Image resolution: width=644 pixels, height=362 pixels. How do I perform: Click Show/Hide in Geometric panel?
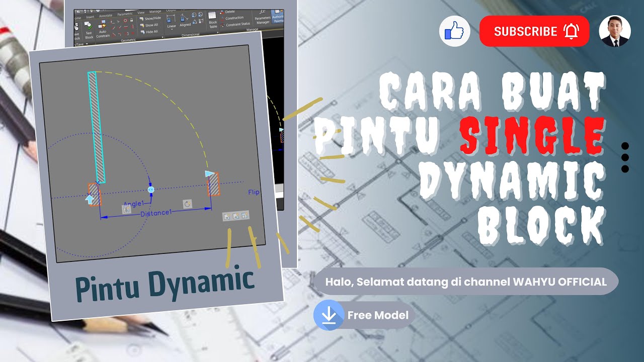tap(150, 19)
